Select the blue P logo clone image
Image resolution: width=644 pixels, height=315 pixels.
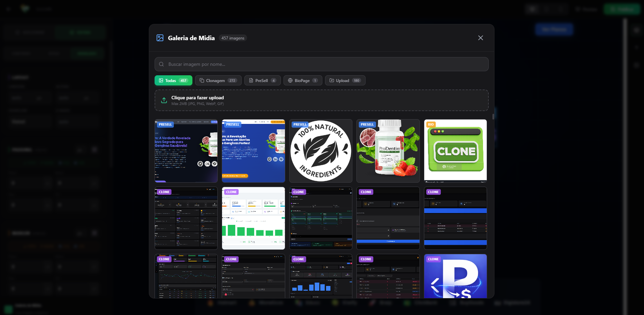[x=455, y=277]
